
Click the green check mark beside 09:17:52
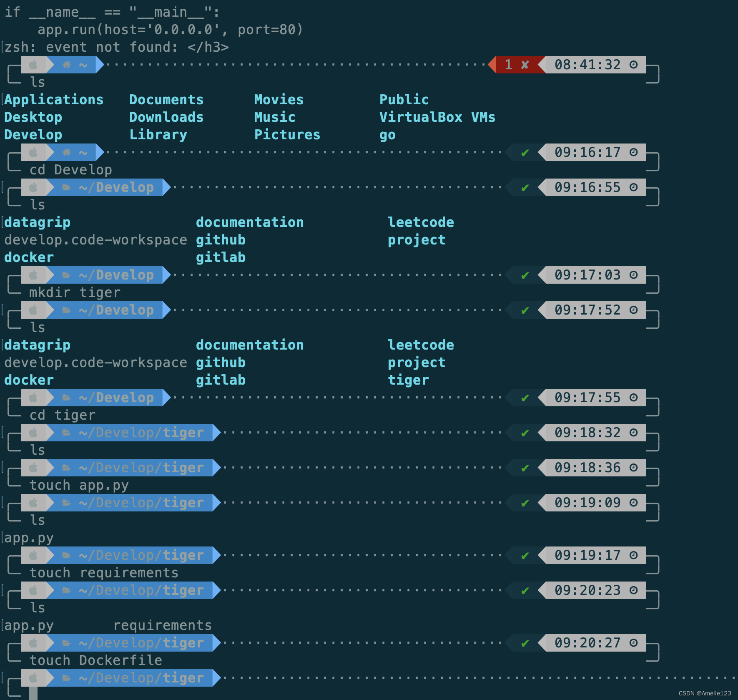click(x=525, y=310)
